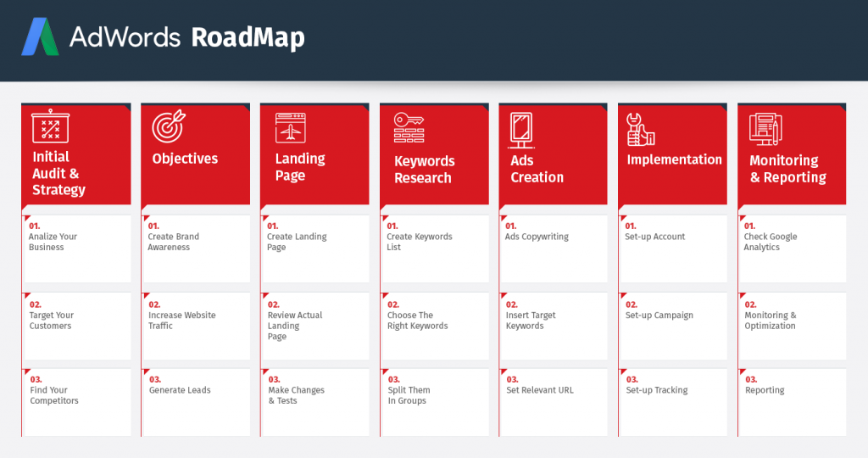Select the Choose The Right Keywords card

[435, 327]
